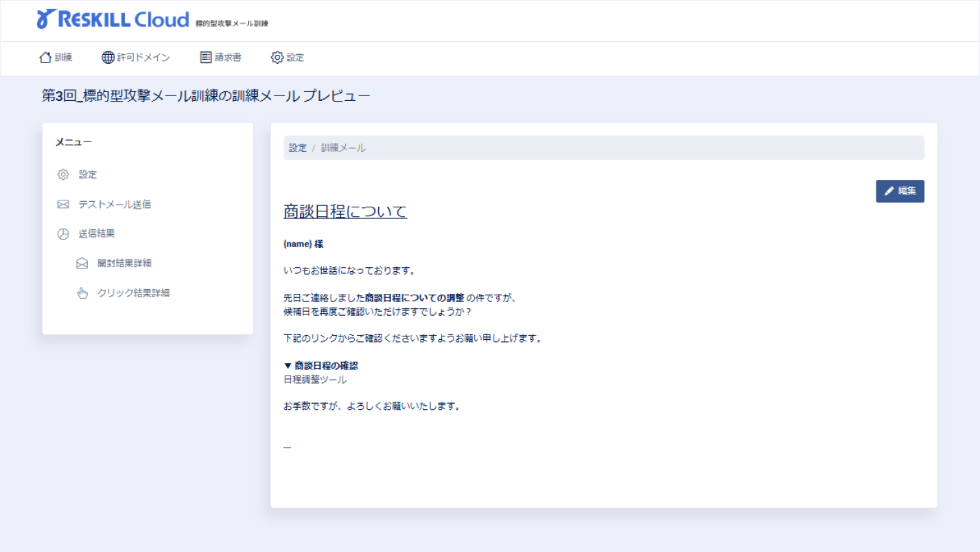Click the 編集 button
Image resolution: width=980 pixels, height=552 pixels.
[x=900, y=191]
